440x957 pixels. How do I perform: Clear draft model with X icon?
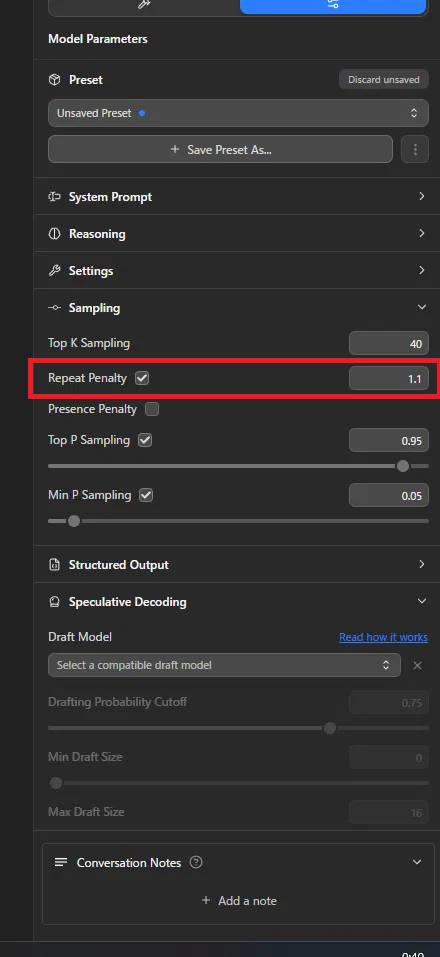[417, 665]
